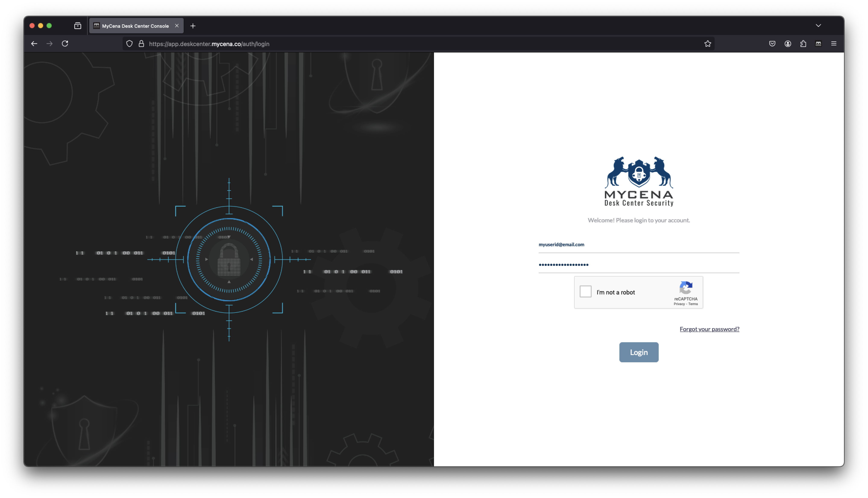Open the extensions puzzle icon
The width and height of the screenshot is (868, 498).
(x=803, y=44)
